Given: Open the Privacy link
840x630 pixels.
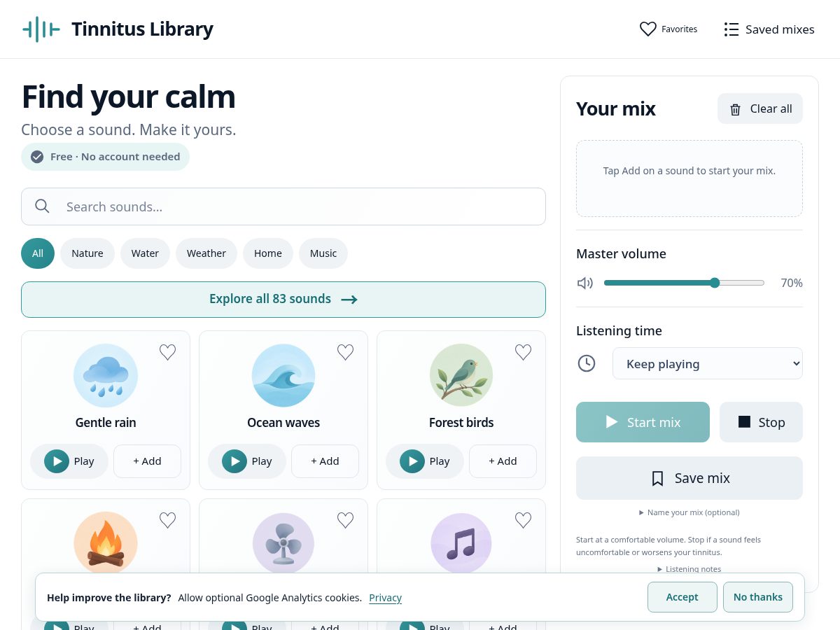Looking at the screenshot, I should click(386, 598).
